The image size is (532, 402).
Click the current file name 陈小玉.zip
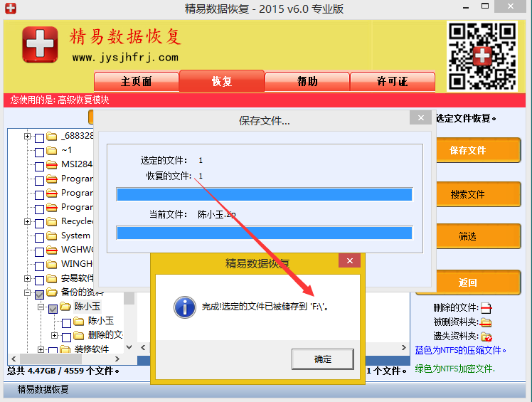(x=216, y=215)
